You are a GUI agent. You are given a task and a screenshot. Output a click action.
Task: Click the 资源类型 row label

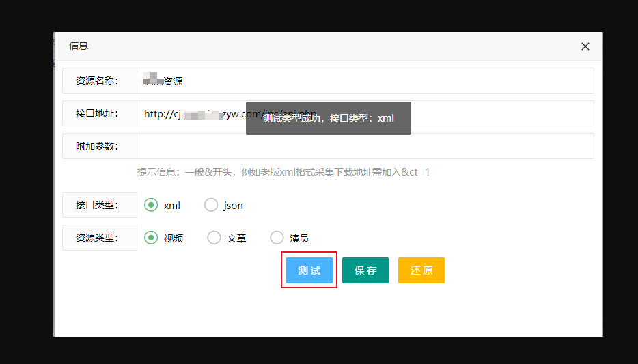tap(97, 238)
